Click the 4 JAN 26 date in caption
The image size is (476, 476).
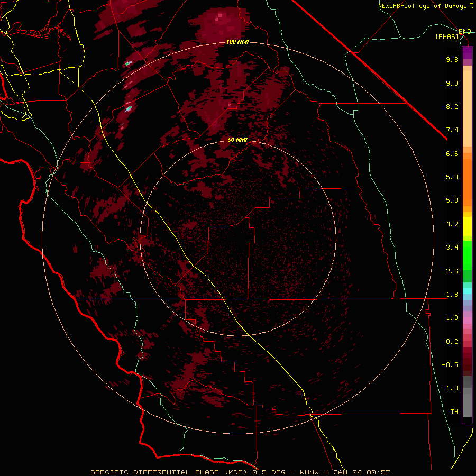[x=344, y=472]
